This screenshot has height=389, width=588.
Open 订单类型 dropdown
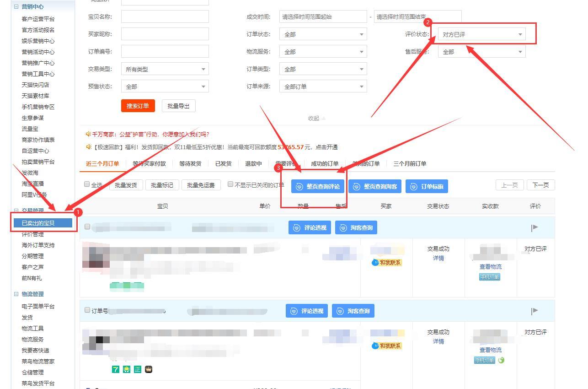pyautogui.click(x=323, y=69)
